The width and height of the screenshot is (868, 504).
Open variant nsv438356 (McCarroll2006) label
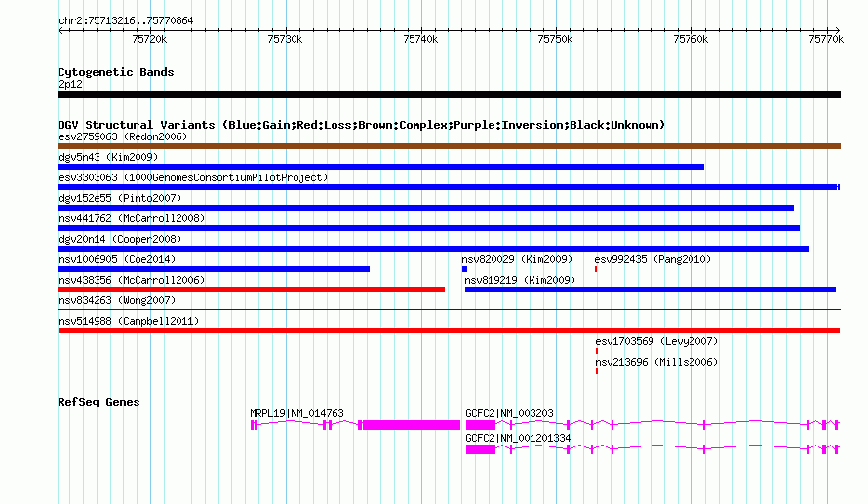[132, 280]
